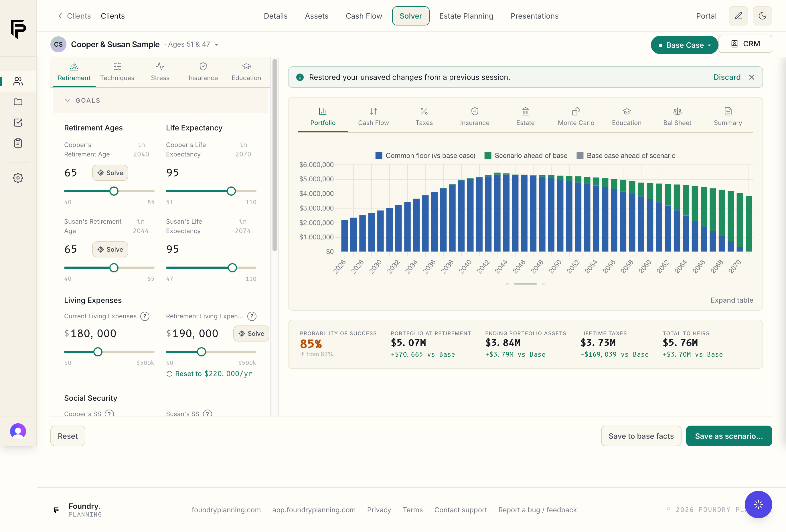Open the Education chart tab
Screen dimensions: 786x532
point(626,117)
